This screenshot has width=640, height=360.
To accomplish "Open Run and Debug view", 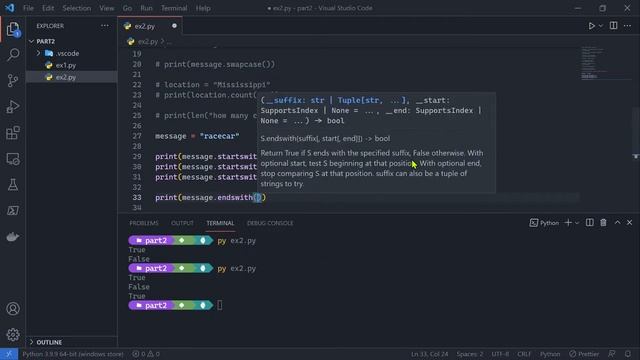I will coord(13,107).
